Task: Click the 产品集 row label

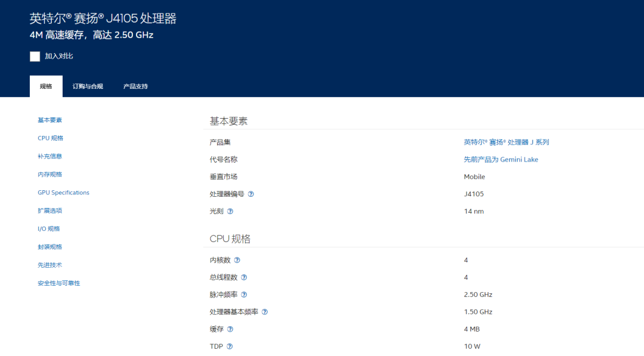Action: (x=220, y=142)
